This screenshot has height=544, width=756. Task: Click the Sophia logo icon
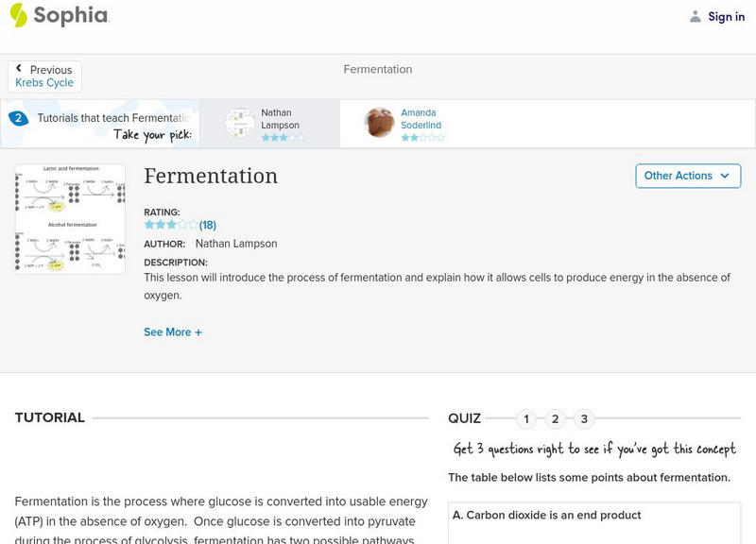point(19,15)
